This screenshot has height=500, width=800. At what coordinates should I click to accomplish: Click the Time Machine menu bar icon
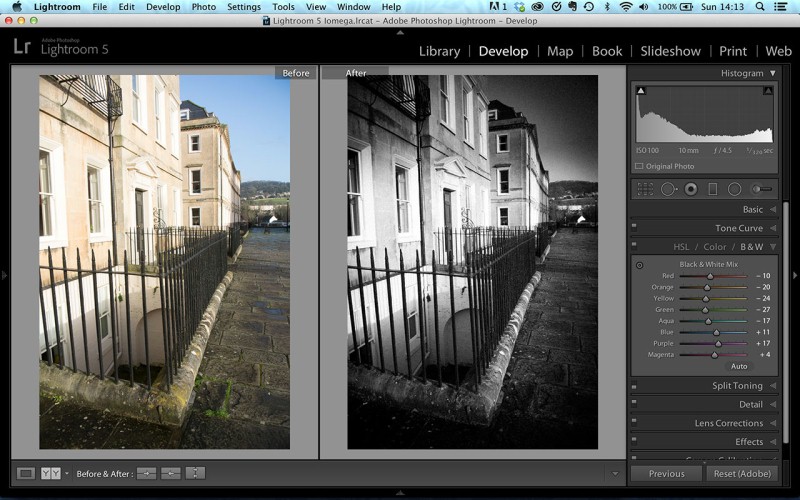589,7
